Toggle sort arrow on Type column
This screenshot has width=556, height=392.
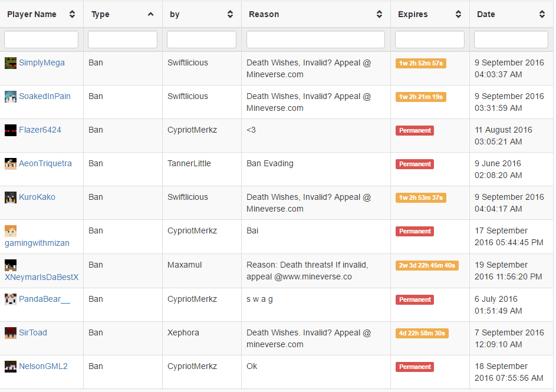coord(151,14)
